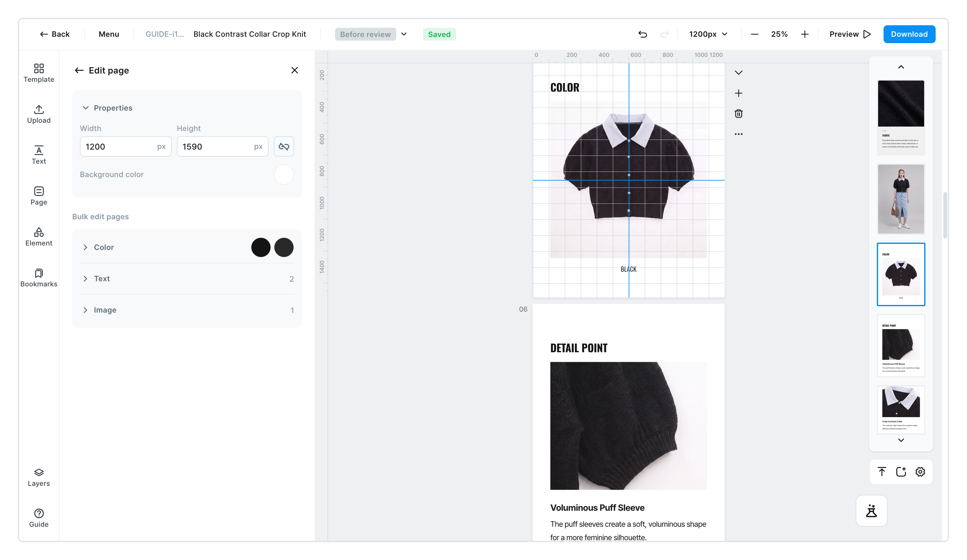Screen dimensions: 967x560
Task: Add a page with the plus icon beside canvas
Action: tap(739, 93)
